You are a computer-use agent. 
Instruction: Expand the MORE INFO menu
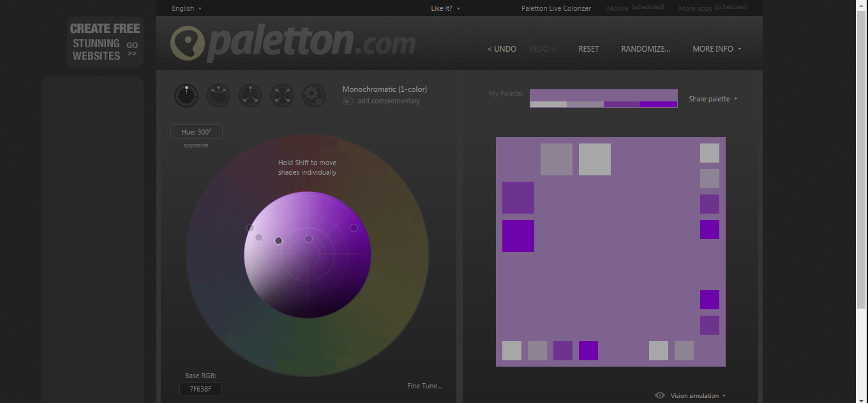[x=717, y=48]
